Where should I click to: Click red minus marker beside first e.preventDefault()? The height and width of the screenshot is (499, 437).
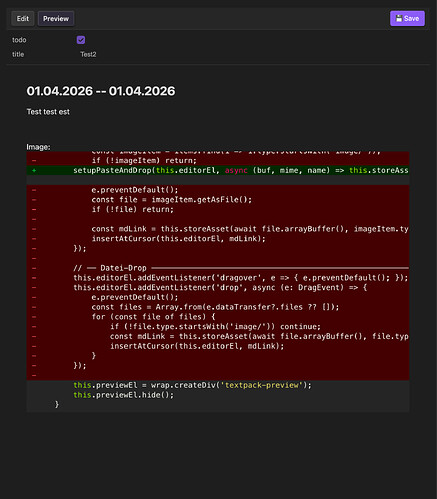tap(34, 190)
